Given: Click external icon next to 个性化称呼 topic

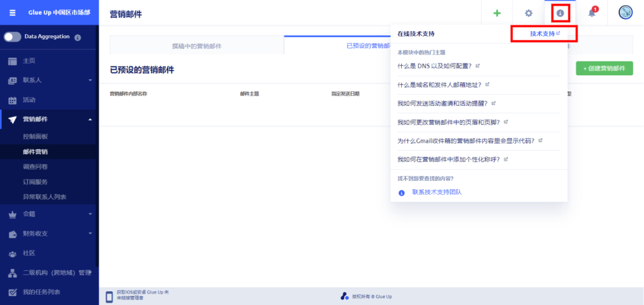Looking at the screenshot, I should coord(506,159).
